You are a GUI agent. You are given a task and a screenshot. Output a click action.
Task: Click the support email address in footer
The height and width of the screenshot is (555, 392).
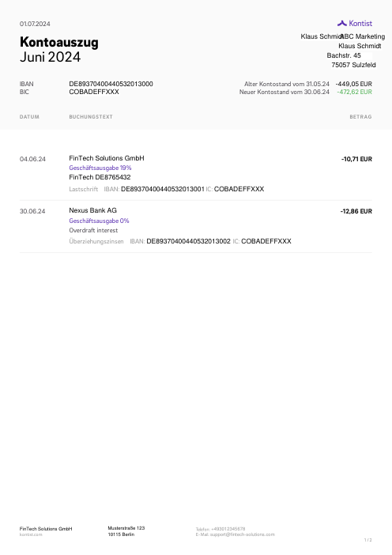243,534
